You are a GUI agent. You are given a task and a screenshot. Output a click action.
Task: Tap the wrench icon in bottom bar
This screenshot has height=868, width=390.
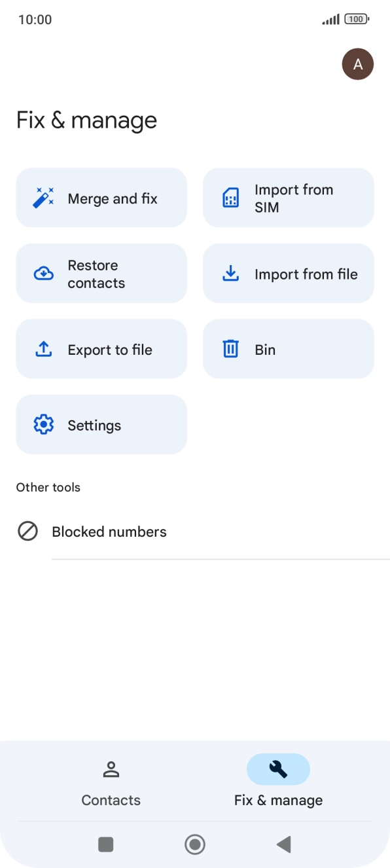pos(278,769)
